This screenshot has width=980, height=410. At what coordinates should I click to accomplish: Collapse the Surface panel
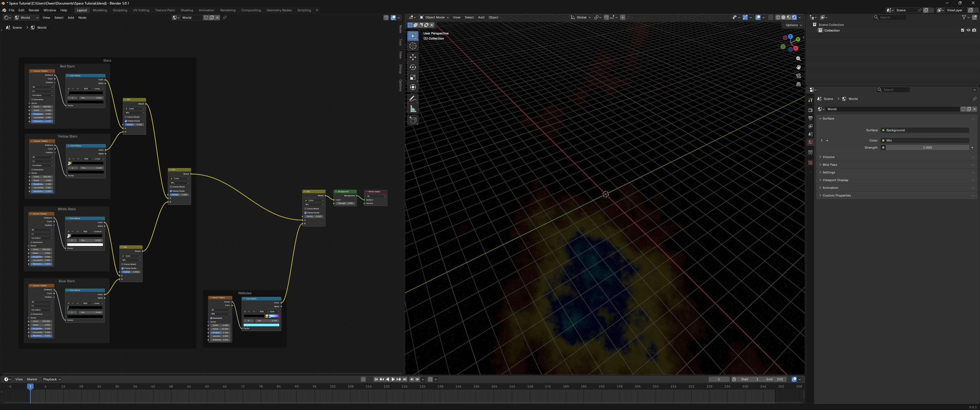click(x=896, y=119)
